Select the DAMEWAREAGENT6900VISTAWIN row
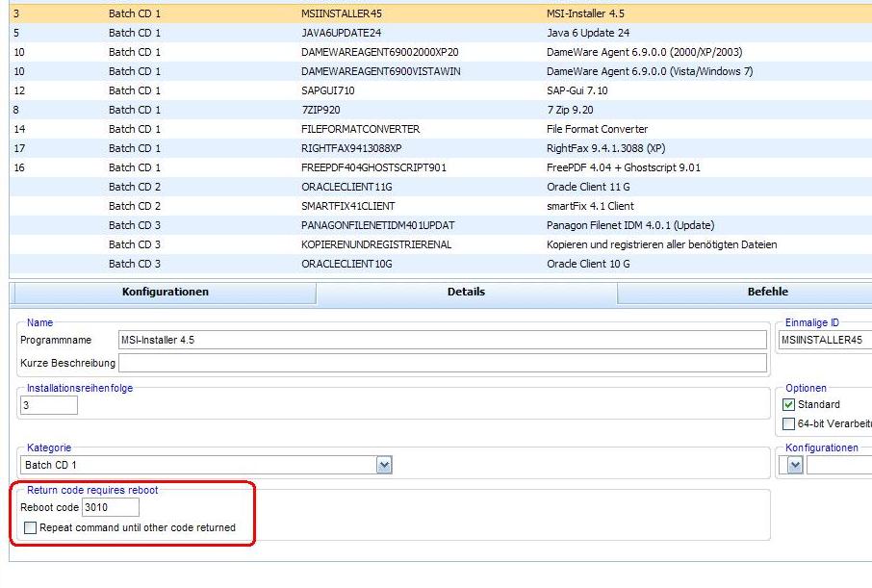The image size is (872, 588). point(441,71)
